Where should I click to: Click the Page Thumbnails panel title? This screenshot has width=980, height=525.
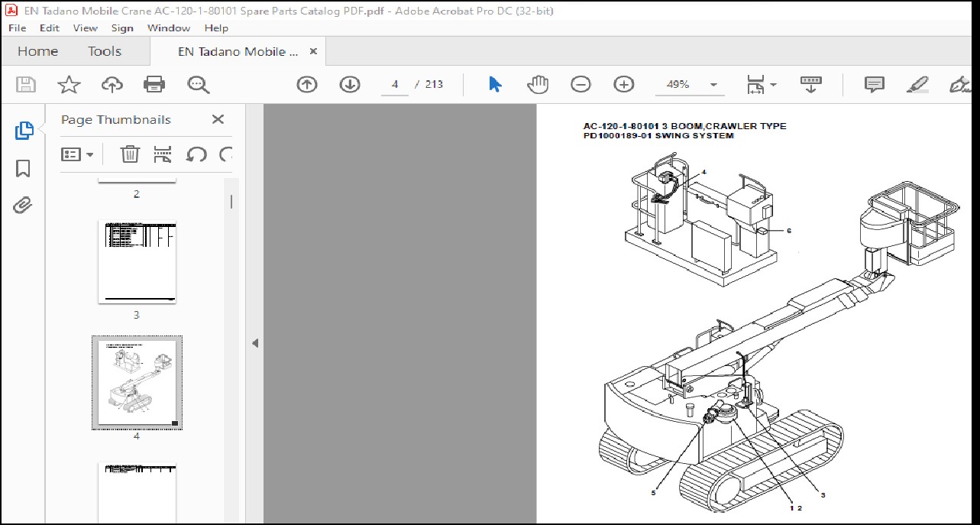(x=116, y=119)
